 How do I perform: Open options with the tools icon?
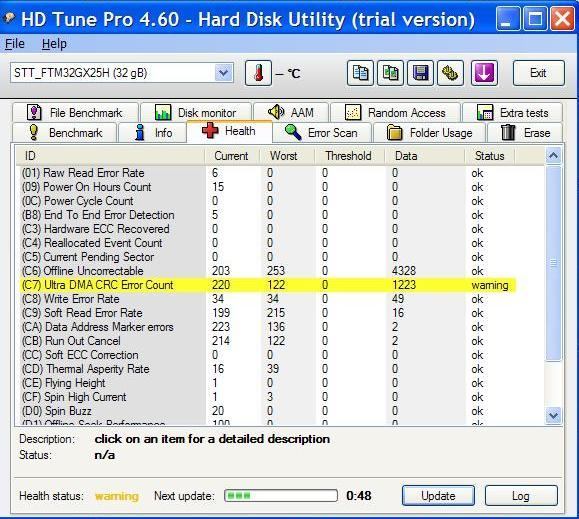[x=450, y=73]
